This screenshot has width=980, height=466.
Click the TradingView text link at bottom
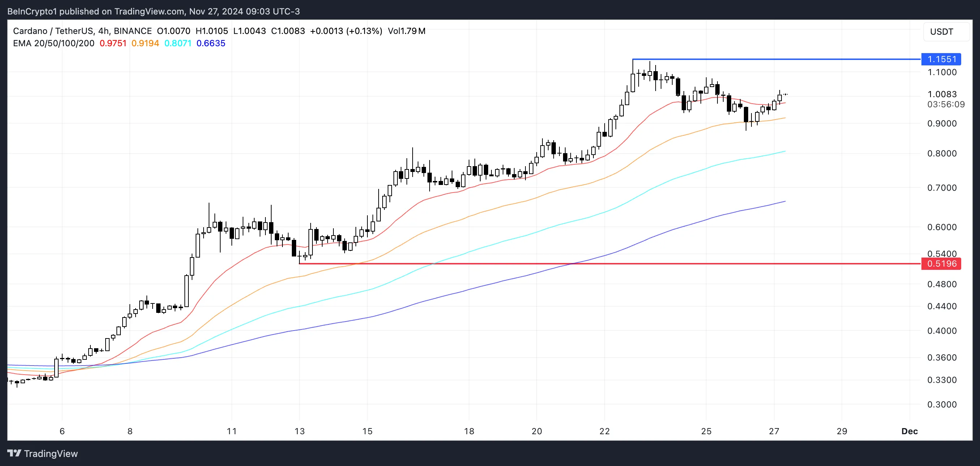pyautogui.click(x=51, y=453)
